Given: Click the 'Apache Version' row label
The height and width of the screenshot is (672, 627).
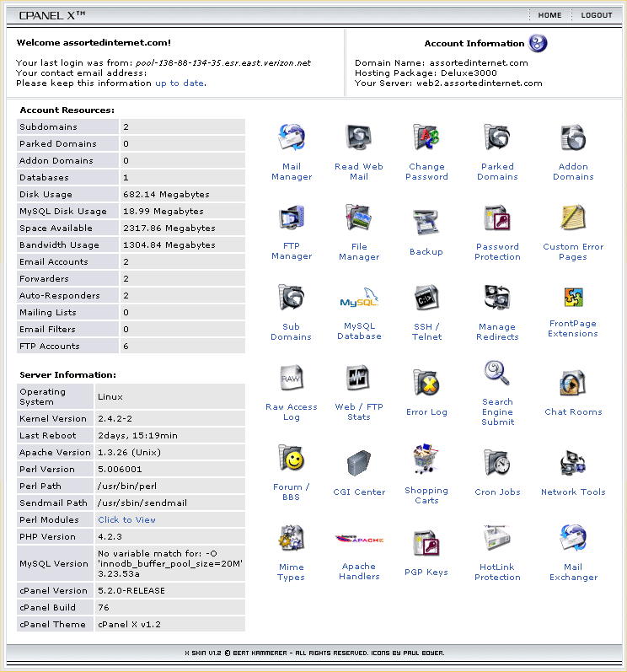Looking at the screenshot, I should pos(56,453).
